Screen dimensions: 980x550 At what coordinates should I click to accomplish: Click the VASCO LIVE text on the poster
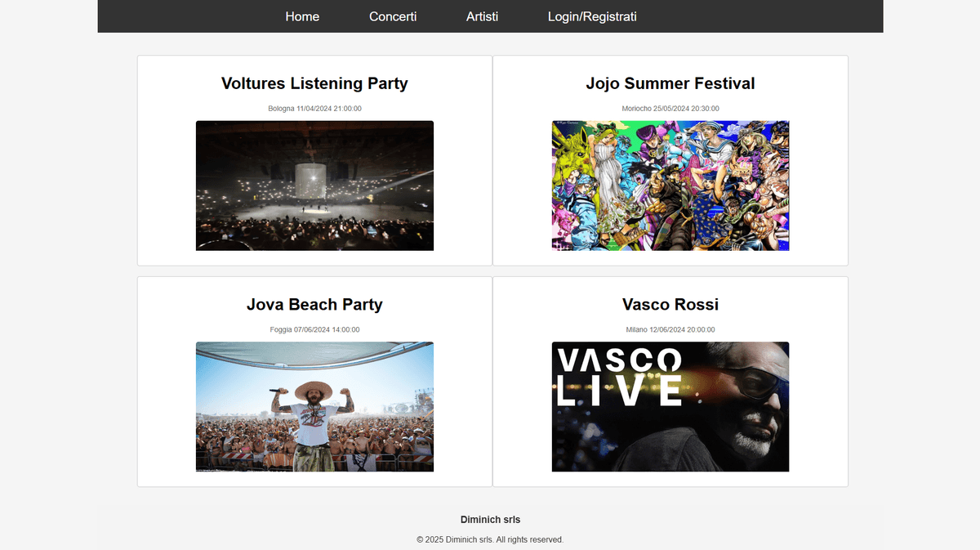click(617, 377)
